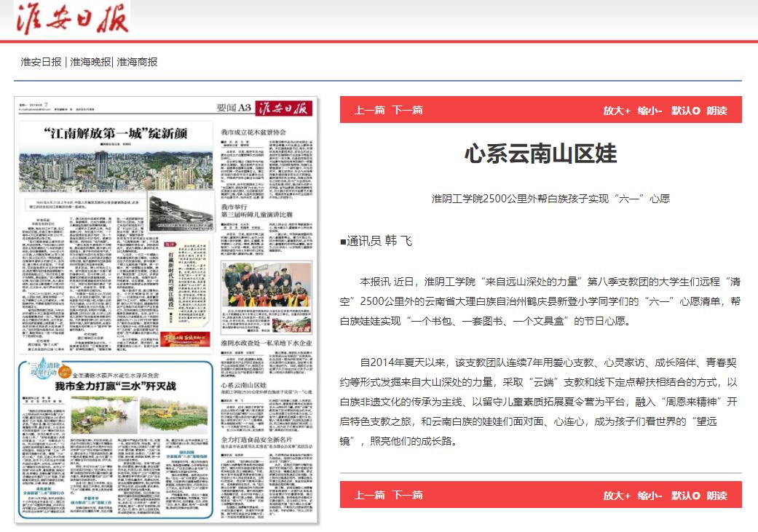Enlarge text with the top 放大+ button
This screenshot has height=532, width=758.
coord(616,111)
